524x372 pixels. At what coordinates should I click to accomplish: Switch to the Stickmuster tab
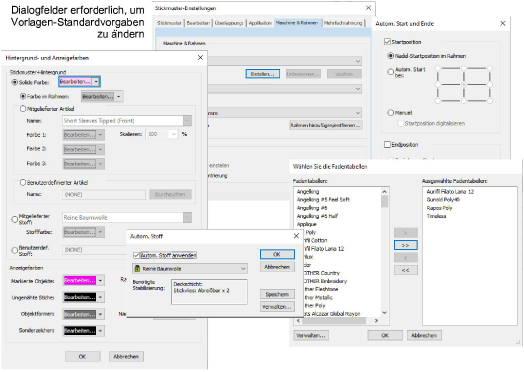pos(169,23)
